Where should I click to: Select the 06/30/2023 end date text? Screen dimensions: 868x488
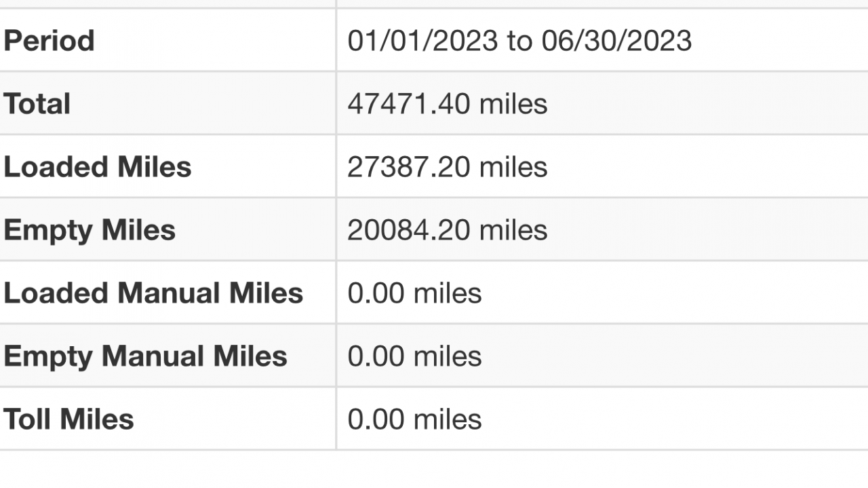pos(616,41)
